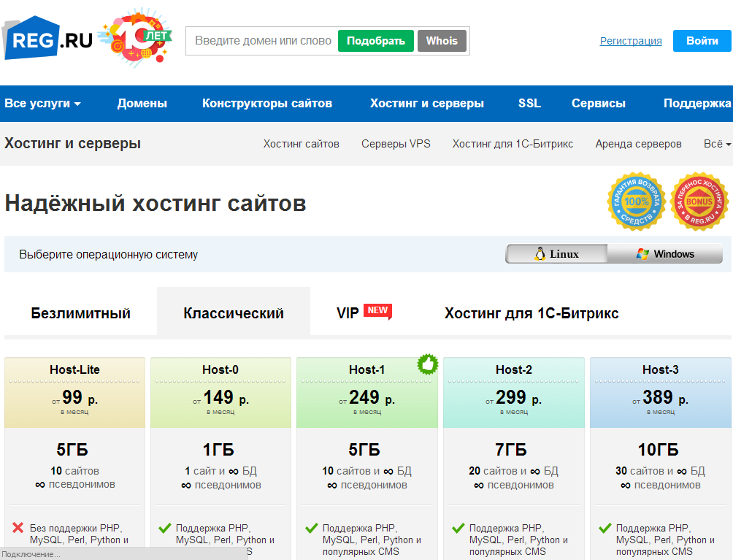Select Linux operating system
Image resolution: width=733 pixels, height=560 pixels.
(x=556, y=254)
